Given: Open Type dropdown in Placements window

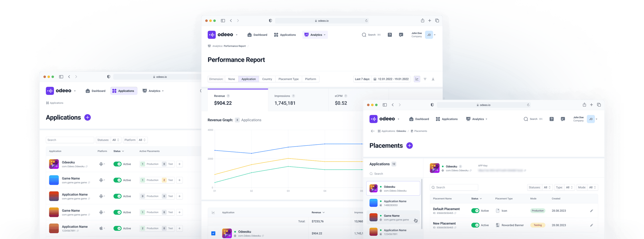Looking at the screenshot, I should pyautogui.click(x=570, y=188).
